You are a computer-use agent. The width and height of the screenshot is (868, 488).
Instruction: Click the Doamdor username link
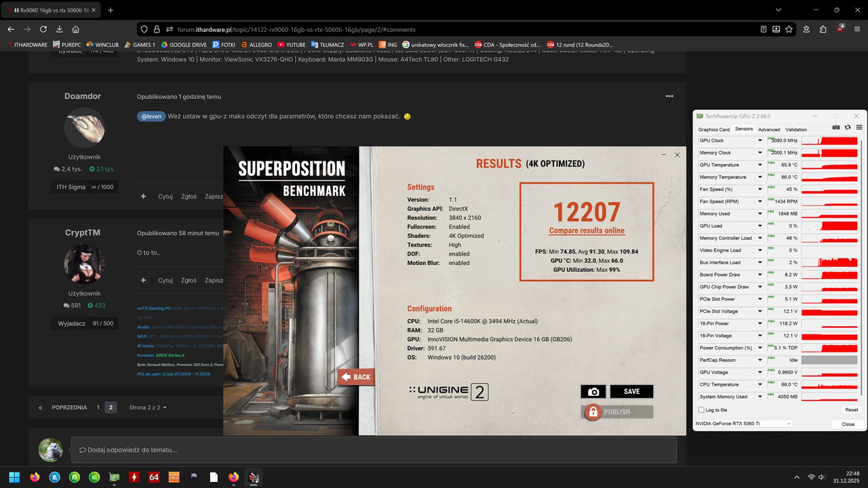point(83,96)
